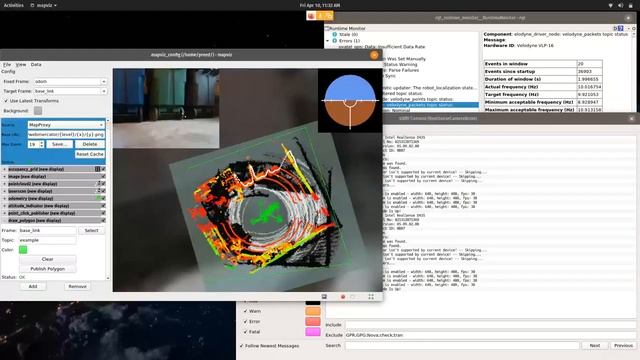Click the Next search button
Image resolution: width=640 pixels, height=360 pixels.
595,346
